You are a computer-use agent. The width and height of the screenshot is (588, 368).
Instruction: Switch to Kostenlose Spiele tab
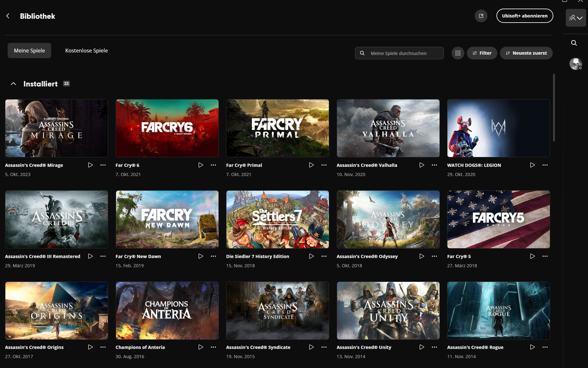pos(86,51)
